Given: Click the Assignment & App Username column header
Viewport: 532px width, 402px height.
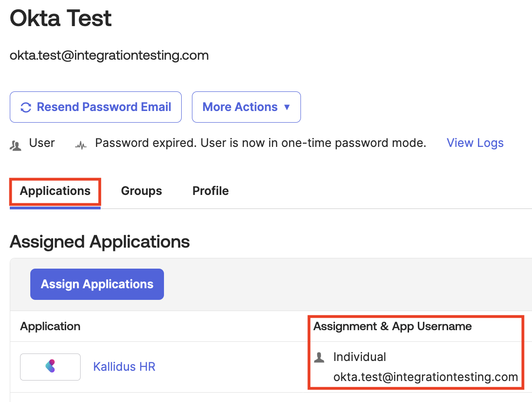Looking at the screenshot, I should (x=392, y=326).
